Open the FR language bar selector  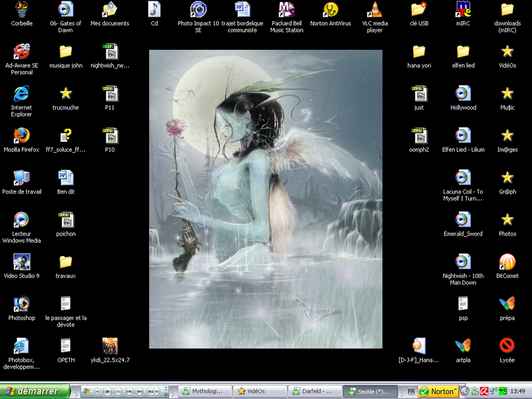point(411,391)
